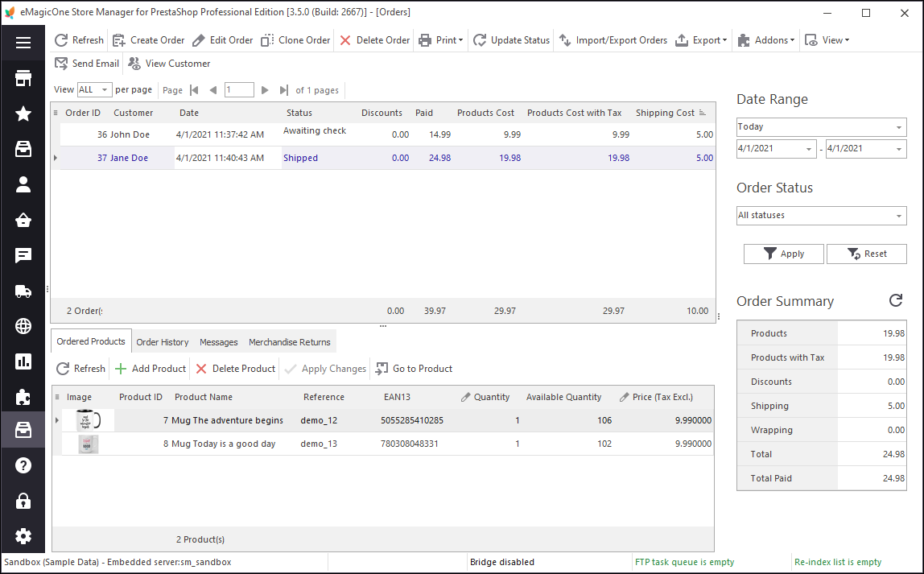924x574 pixels.
Task: Open the reports bar chart icon in the sidebar
Action: pyautogui.click(x=23, y=361)
